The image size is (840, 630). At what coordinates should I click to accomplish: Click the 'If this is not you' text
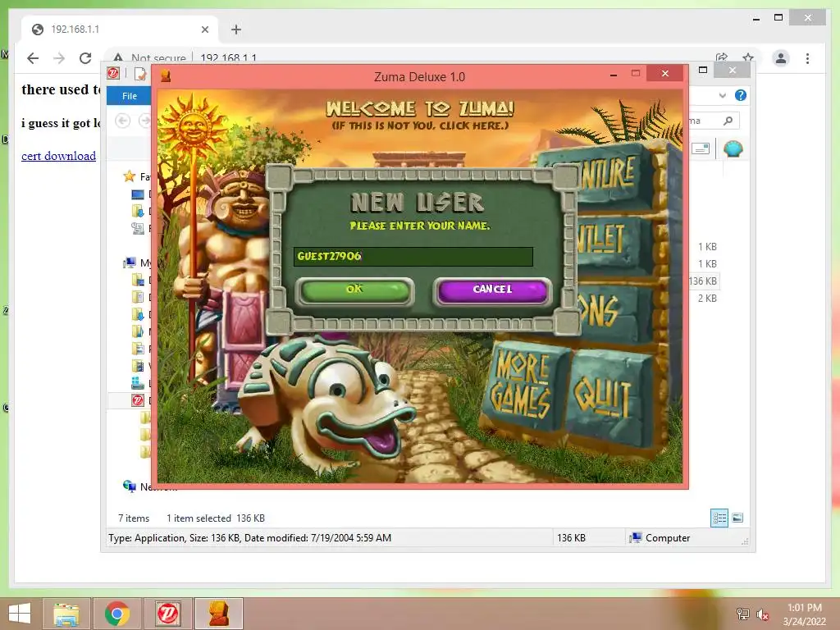(x=420, y=126)
